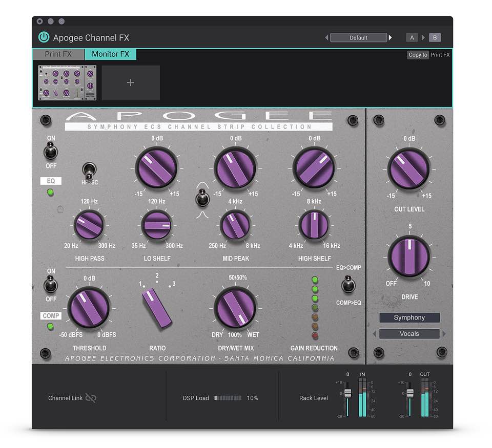The width and height of the screenshot is (492, 448).
Task: Click the COMP label button
Action: [51, 316]
